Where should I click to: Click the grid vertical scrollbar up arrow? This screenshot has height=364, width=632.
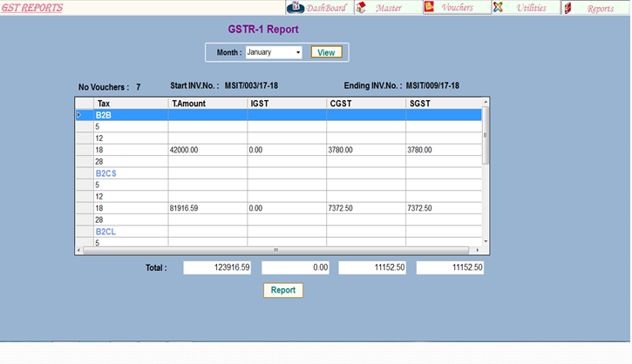pos(486,102)
